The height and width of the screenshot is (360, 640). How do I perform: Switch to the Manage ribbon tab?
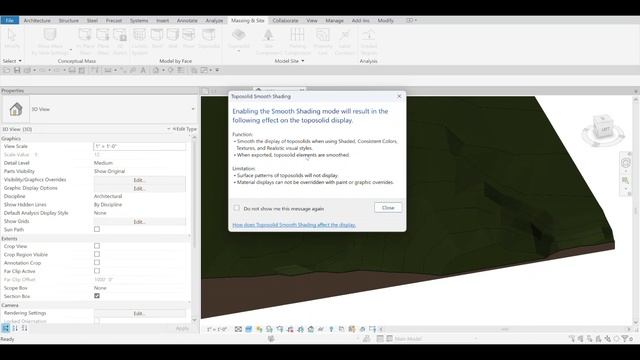[334, 20]
